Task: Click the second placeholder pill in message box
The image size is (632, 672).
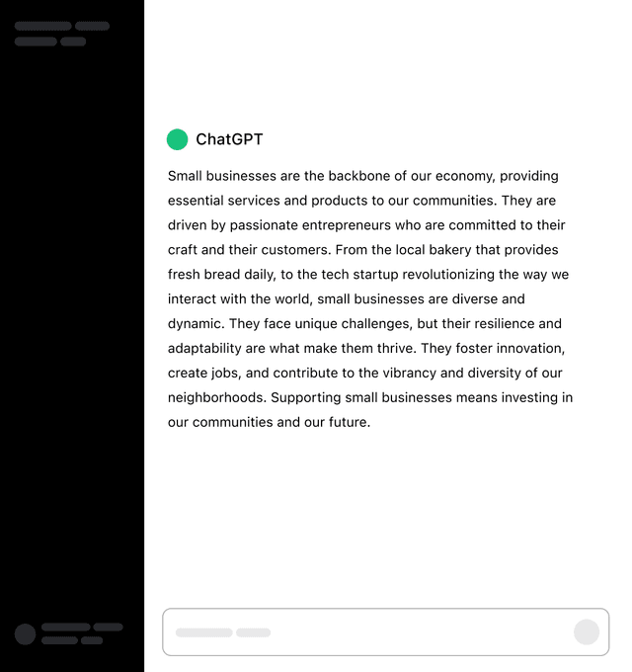Action: coord(254,632)
